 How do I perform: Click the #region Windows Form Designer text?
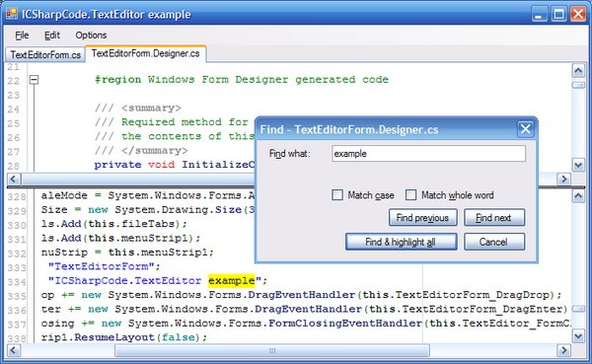coord(242,80)
